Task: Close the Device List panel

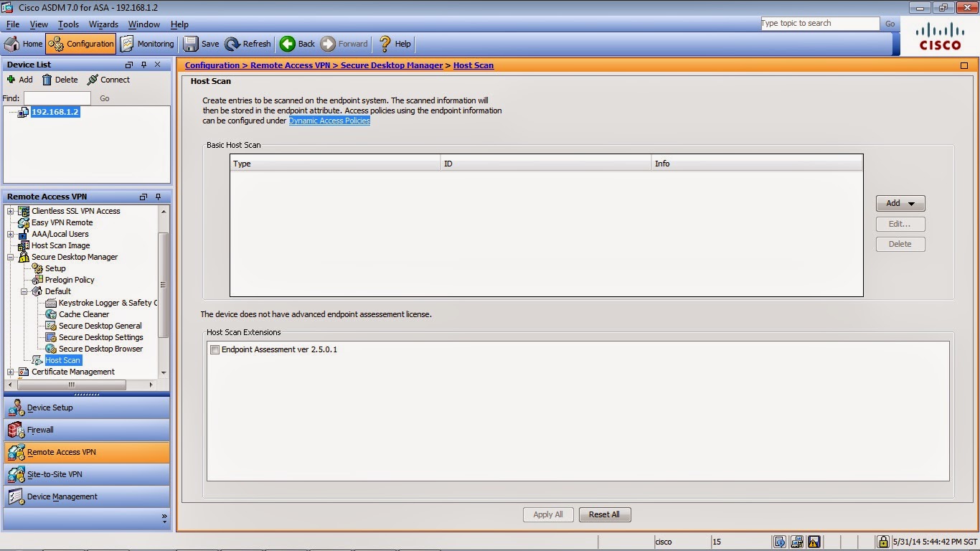Action: (x=158, y=65)
